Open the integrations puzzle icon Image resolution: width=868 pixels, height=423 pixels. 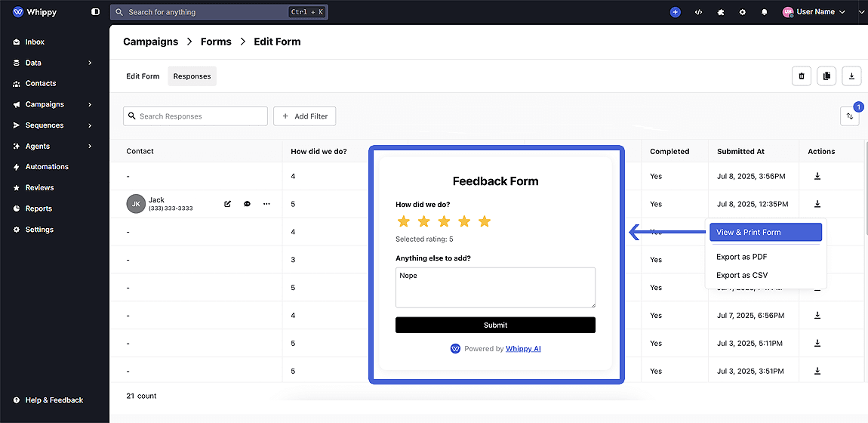[x=721, y=11]
